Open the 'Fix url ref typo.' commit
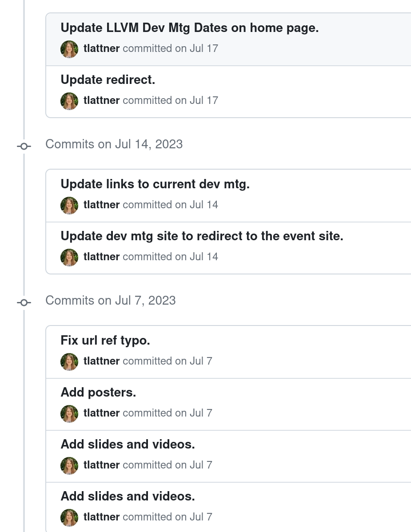Image resolution: width=411 pixels, height=532 pixels. coord(105,340)
